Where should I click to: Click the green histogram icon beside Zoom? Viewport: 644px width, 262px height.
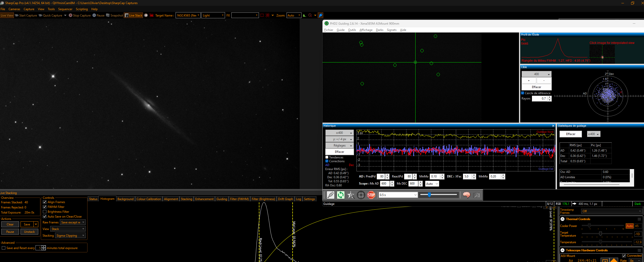click(x=305, y=15)
